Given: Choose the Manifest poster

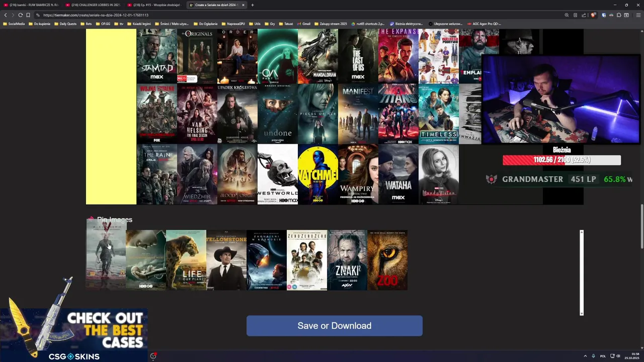Looking at the screenshot, I should coord(358,114).
